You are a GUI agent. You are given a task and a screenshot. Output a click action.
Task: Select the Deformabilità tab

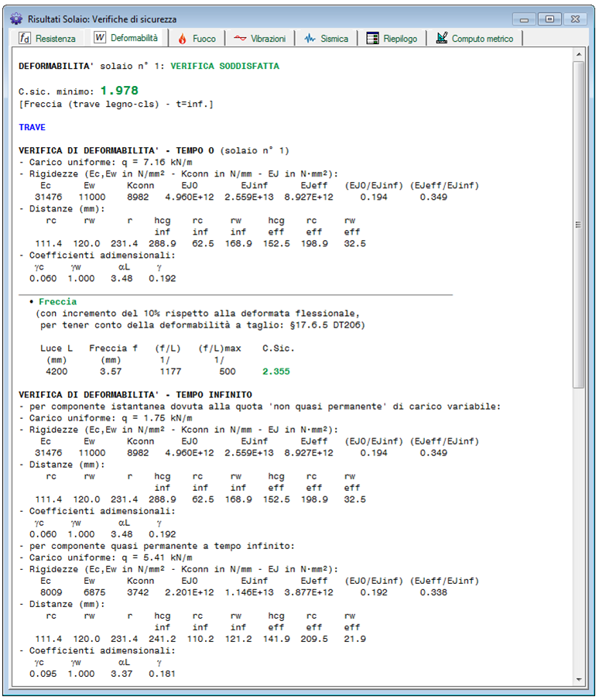[125, 37]
